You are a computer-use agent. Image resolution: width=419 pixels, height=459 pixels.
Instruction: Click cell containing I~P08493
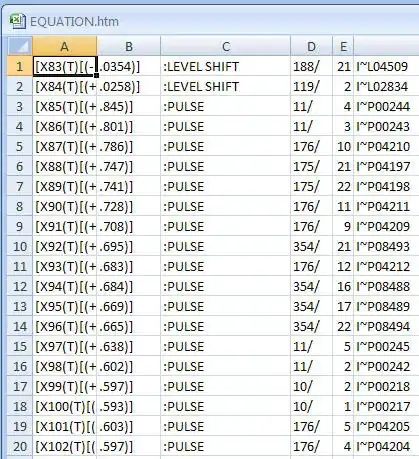386,246
